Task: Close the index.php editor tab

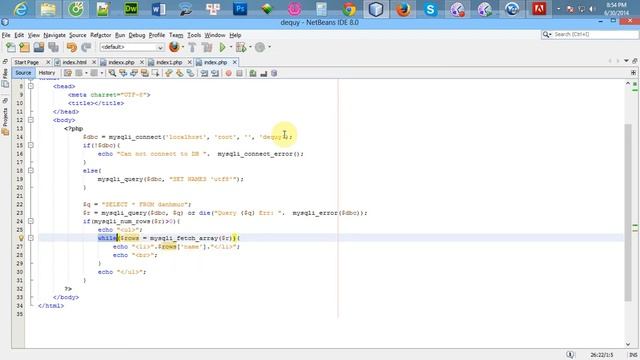Action: (x=235, y=62)
